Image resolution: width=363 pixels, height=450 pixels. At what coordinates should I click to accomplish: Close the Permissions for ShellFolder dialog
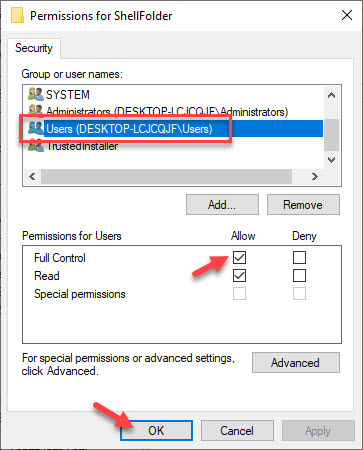click(x=347, y=15)
